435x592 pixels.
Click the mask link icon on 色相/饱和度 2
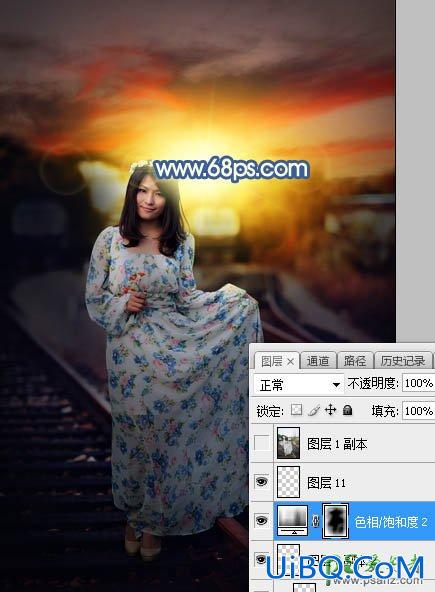(x=316, y=521)
